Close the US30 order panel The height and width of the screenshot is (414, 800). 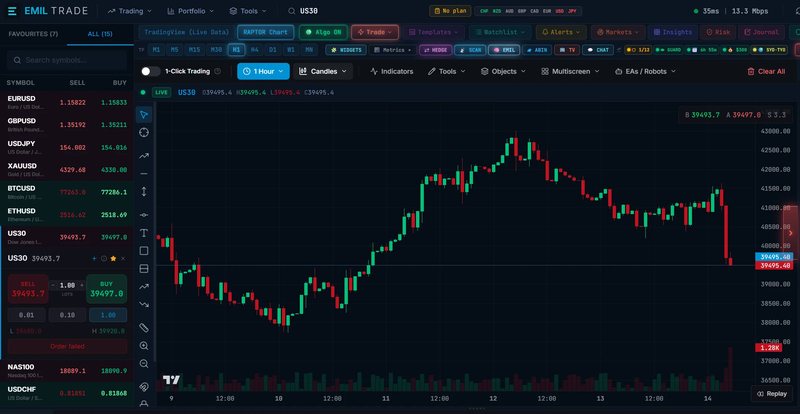coord(123,259)
